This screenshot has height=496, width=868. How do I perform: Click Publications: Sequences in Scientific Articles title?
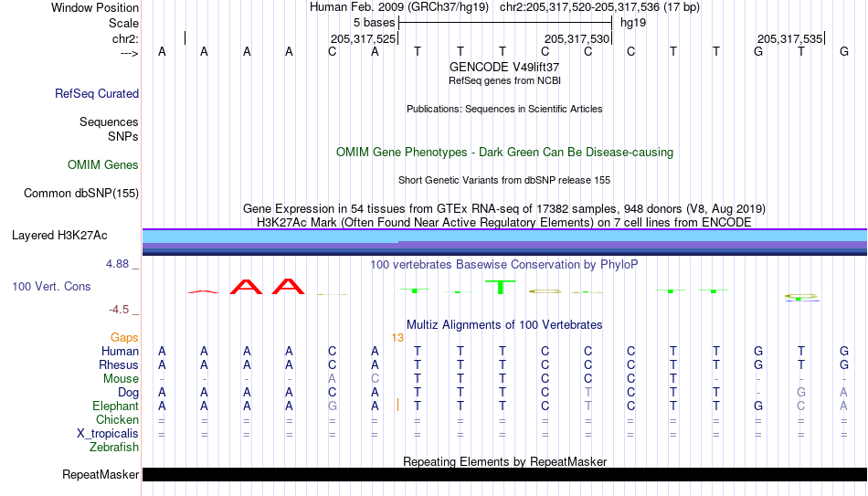504,109
